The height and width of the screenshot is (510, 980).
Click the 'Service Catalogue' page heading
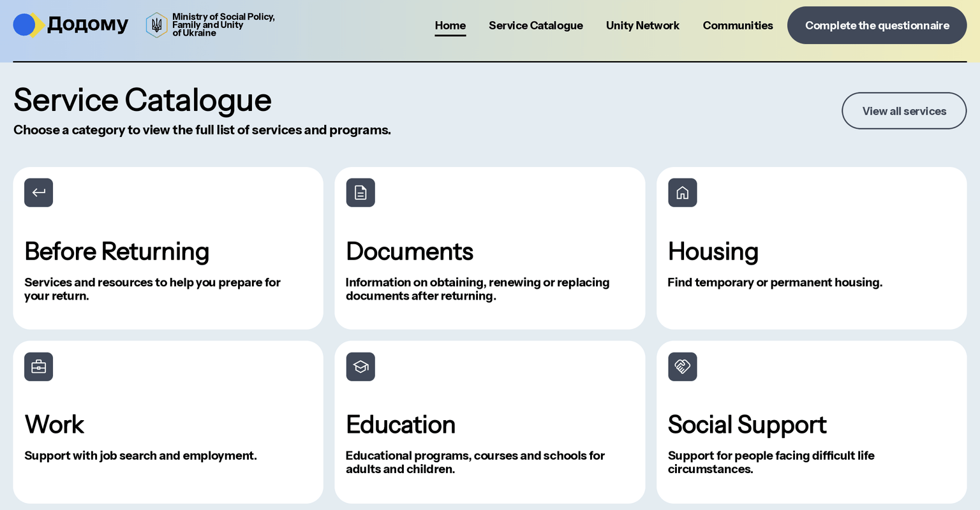point(142,100)
